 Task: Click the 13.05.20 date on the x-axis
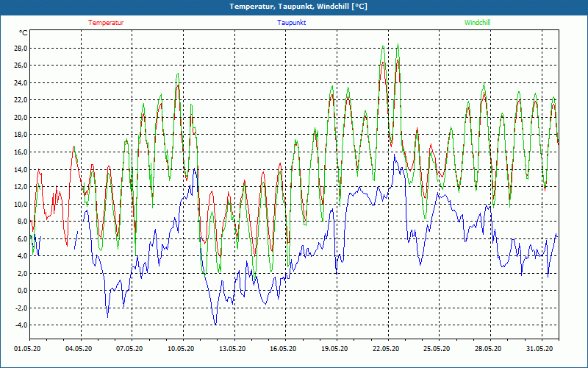[232, 349]
